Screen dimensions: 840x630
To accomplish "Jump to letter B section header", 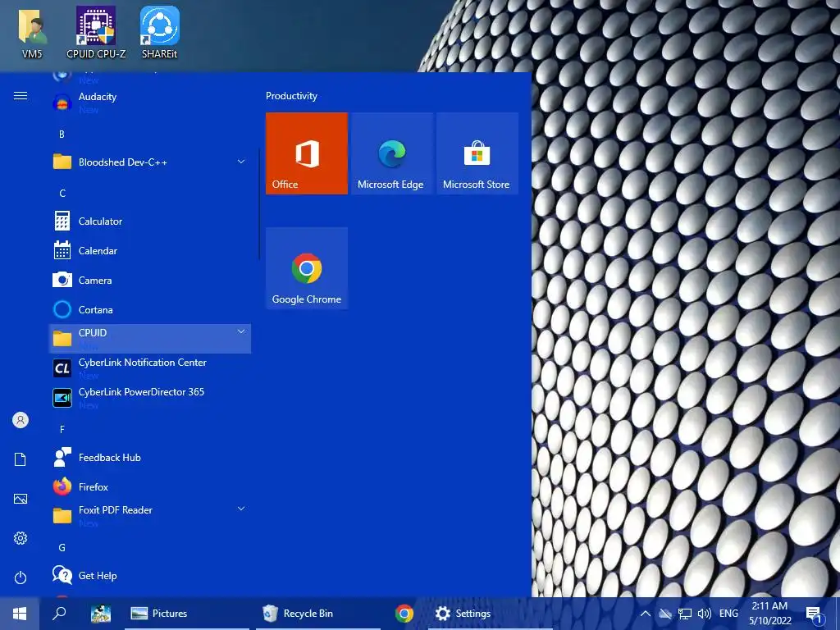I will point(62,135).
